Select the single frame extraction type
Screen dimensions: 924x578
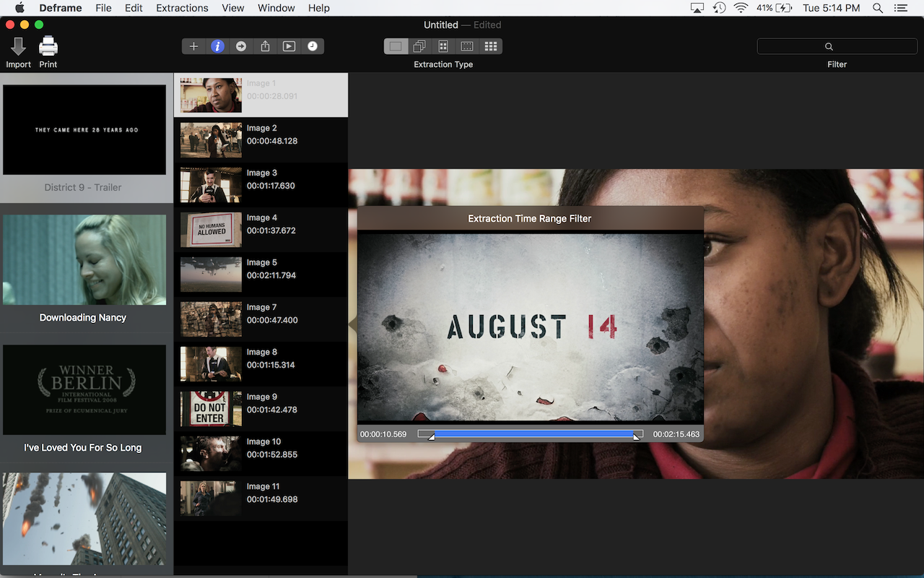[x=396, y=46]
